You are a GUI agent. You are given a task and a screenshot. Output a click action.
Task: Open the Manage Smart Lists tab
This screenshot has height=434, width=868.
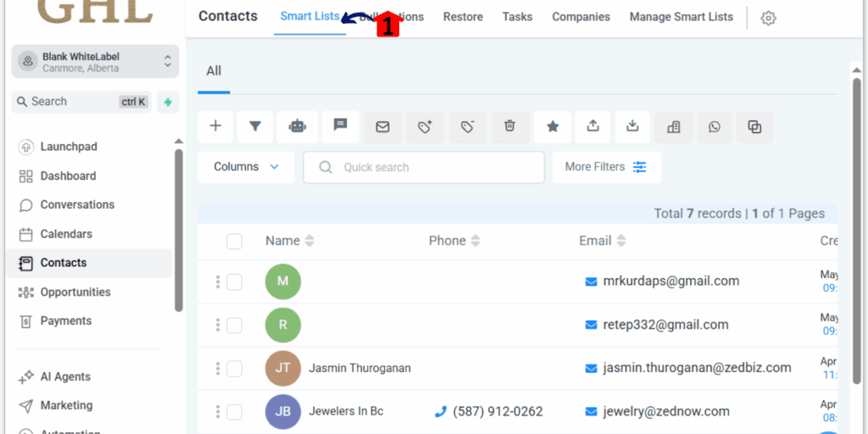tap(682, 17)
